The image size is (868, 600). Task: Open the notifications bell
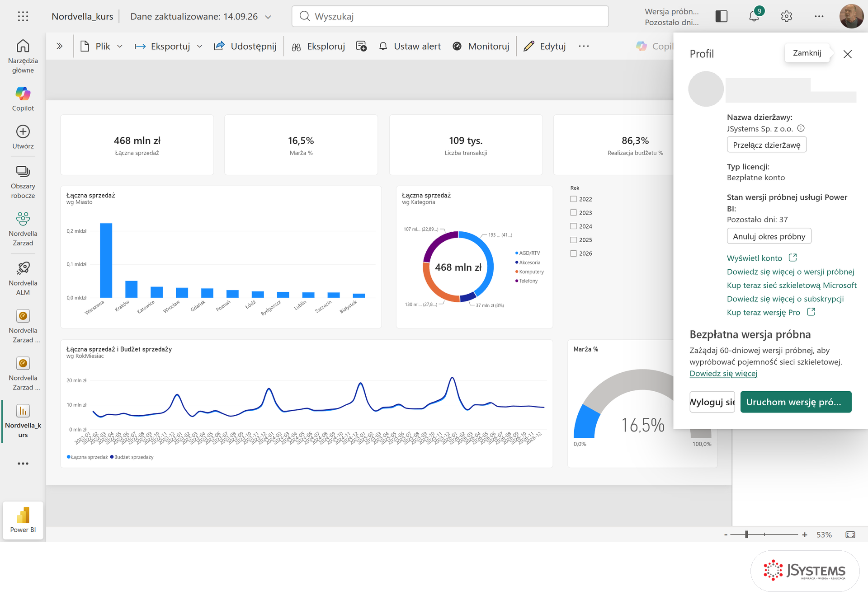pos(754,16)
